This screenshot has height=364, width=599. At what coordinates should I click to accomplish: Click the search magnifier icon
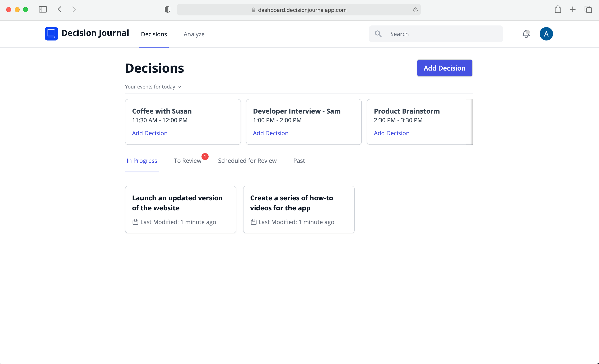coord(378,34)
